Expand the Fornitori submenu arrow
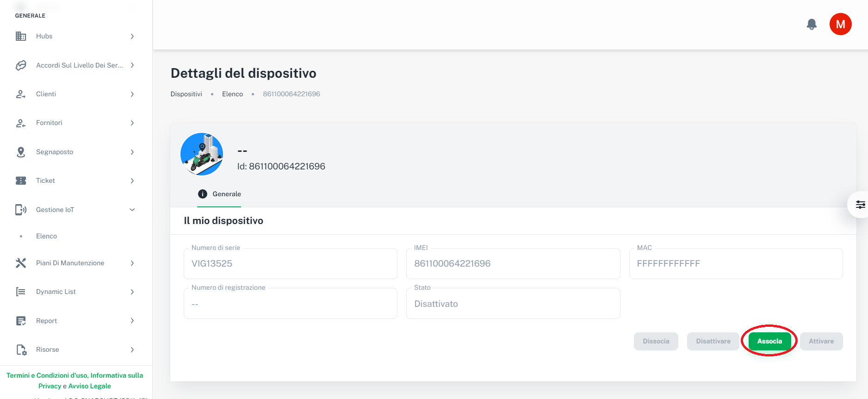868x399 pixels. click(x=132, y=123)
